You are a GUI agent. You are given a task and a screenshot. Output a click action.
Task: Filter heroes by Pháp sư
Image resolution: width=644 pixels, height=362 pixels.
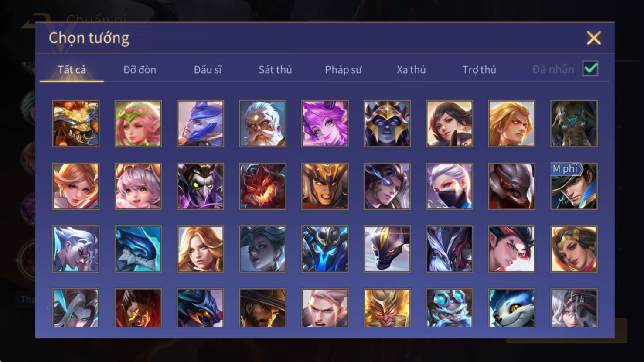(x=343, y=69)
